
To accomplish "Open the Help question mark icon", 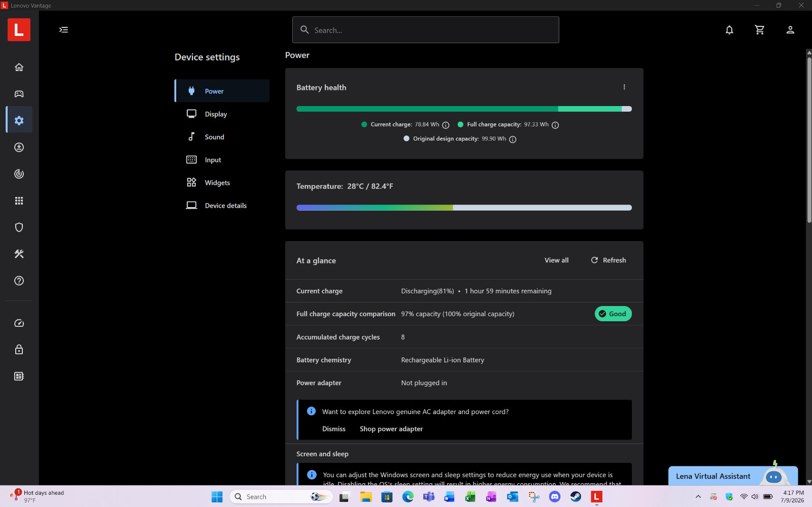I will pyautogui.click(x=19, y=281).
